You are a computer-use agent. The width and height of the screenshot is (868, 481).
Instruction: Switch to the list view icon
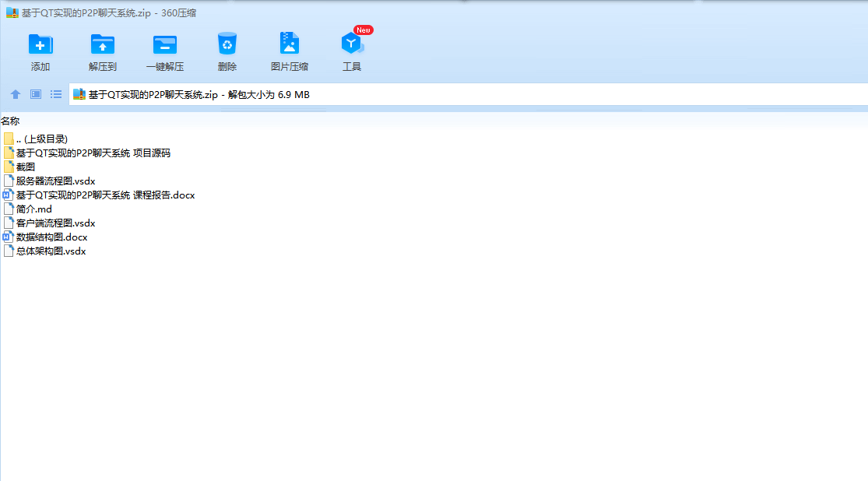(56, 94)
